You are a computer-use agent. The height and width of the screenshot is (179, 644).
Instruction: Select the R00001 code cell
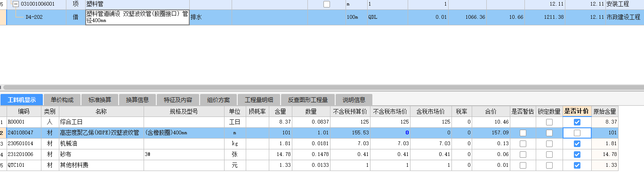click(x=24, y=122)
